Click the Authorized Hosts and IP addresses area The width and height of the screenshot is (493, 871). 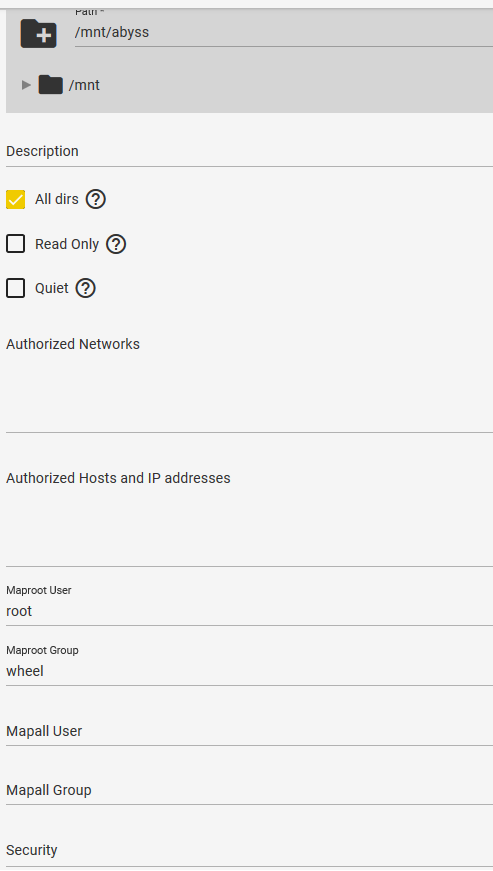click(x=249, y=517)
